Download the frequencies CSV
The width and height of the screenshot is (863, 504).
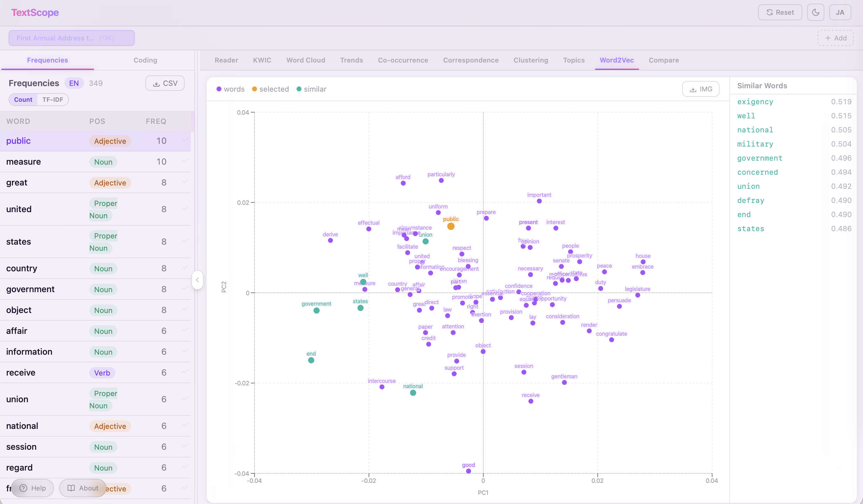(x=165, y=83)
